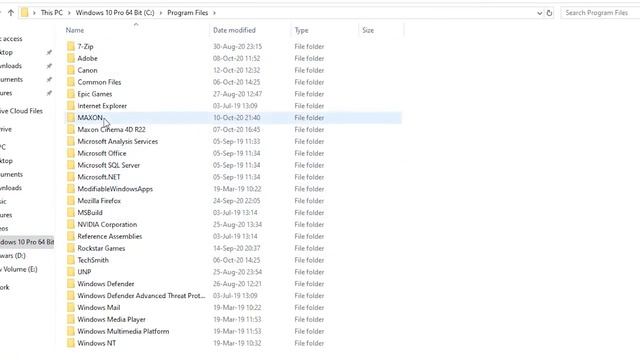Screen dimensions: 640x360
Task: Click date '14-Sep-20 20:37' of Rockstar Games
Action: point(236,248)
